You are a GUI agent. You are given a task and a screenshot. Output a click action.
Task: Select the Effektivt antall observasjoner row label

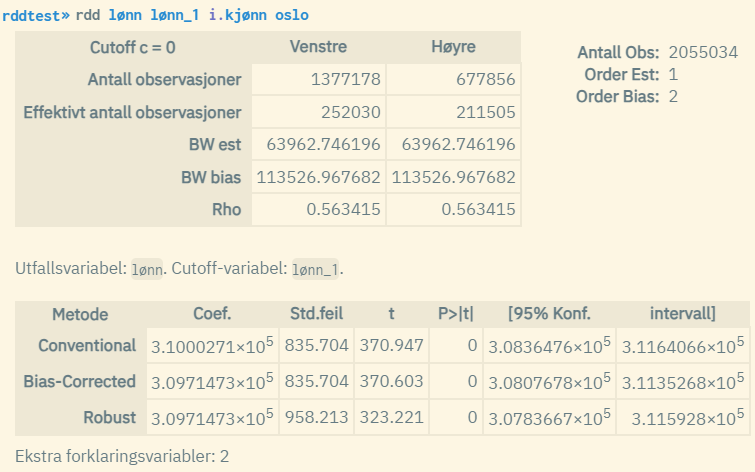click(x=133, y=111)
